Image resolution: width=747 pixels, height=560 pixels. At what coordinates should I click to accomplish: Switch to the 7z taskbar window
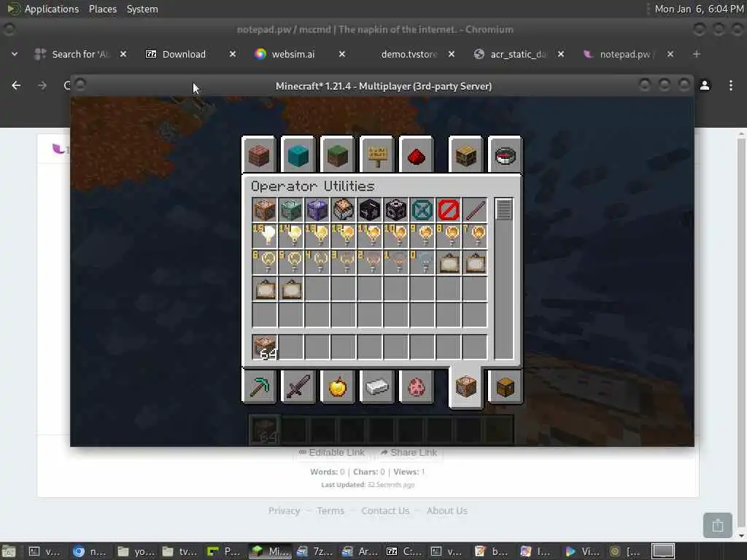pos(314,551)
